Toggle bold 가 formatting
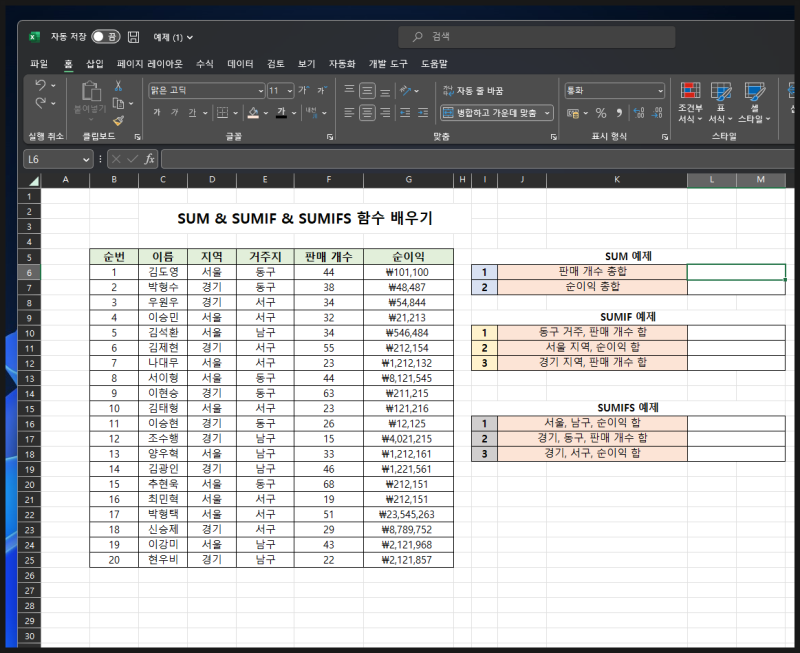Viewport: 800px width, 653px height. 157,112
